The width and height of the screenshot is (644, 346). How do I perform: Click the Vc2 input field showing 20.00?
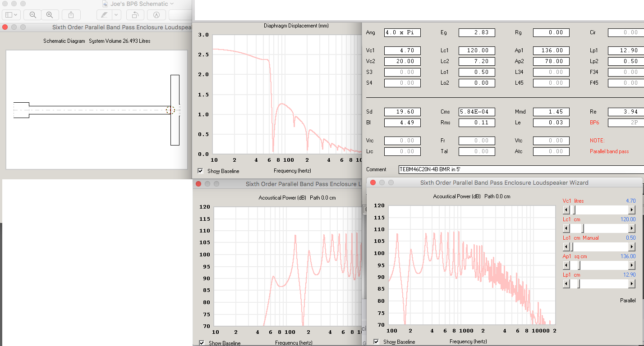[x=402, y=61]
